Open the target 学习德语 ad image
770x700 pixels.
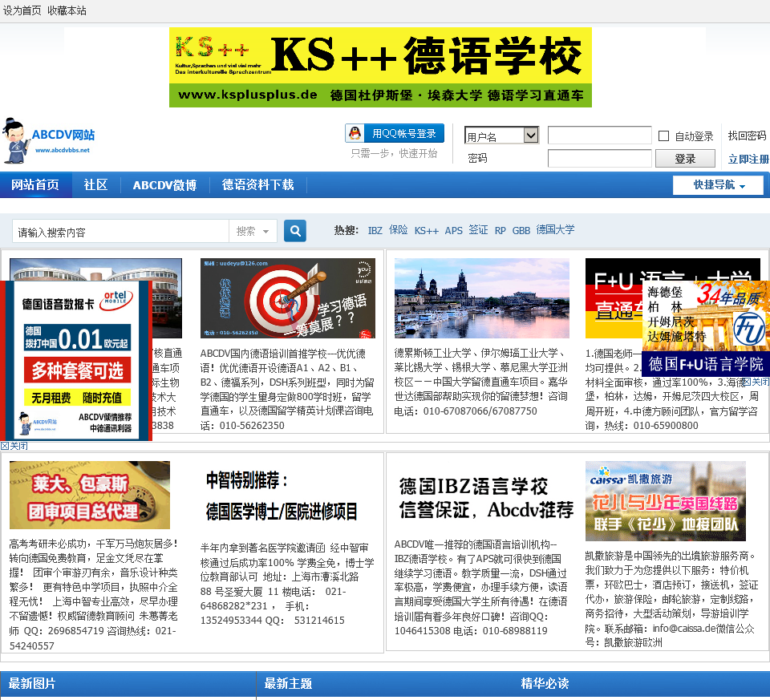(287, 298)
